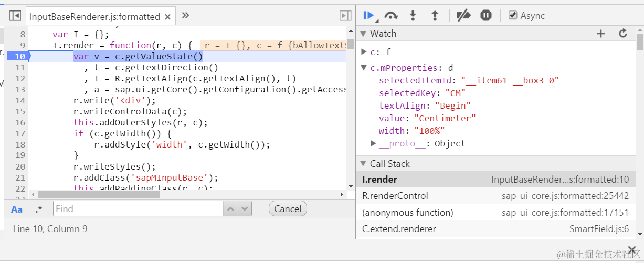This screenshot has width=644, height=263.
Task: Expand the 'c: f' watch entry
Action: coord(364,52)
